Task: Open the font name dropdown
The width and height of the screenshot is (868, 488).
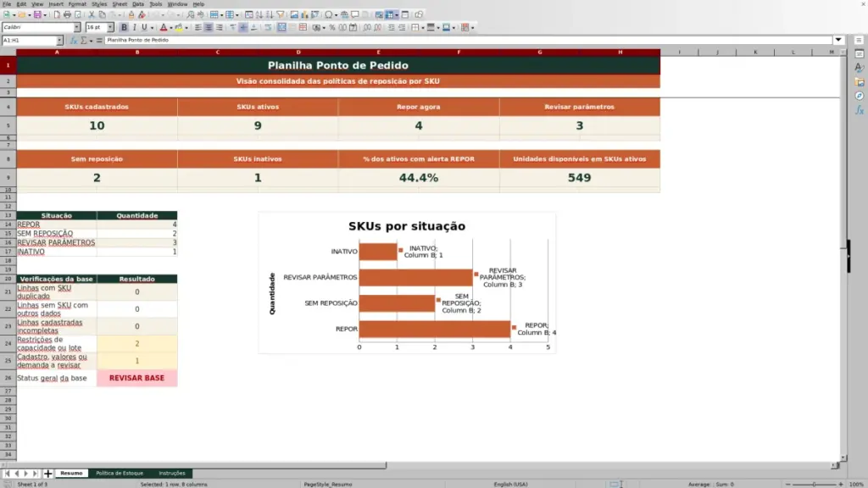Action: [77, 28]
